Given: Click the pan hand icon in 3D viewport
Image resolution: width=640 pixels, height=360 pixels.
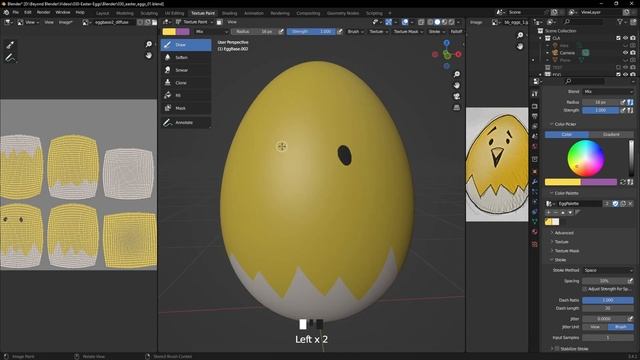Looking at the screenshot, I should click(457, 85).
